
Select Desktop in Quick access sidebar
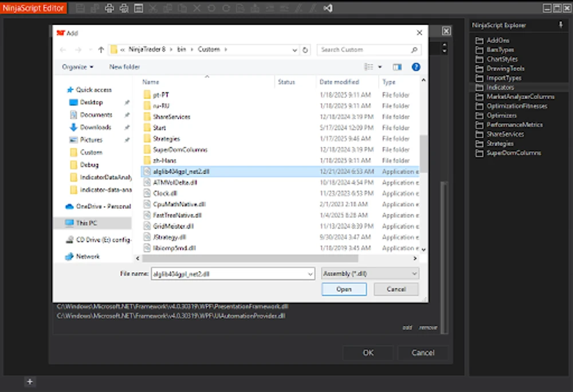click(91, 102)
